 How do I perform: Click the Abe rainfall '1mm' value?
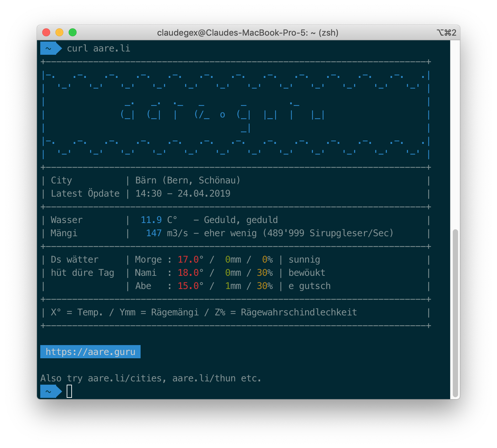[x=233, y=286]
